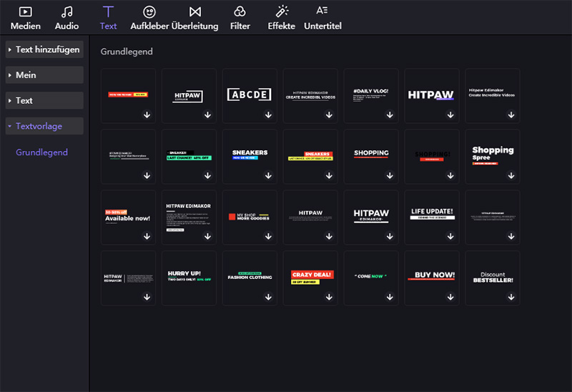This screenshot has height=392, width=572.
Task: Download the HITPAW -EDIMAKOR- double line template
Action: 390,237
